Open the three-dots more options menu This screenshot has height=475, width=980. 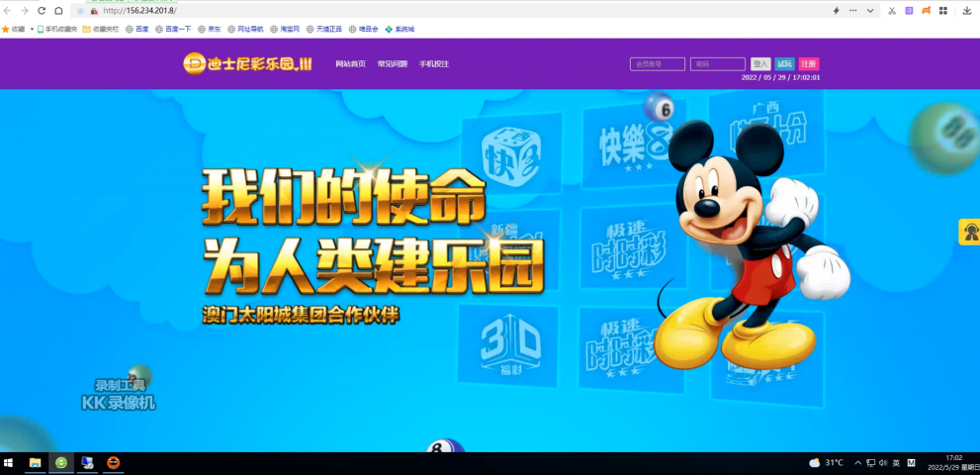click(x=853, y=11)
